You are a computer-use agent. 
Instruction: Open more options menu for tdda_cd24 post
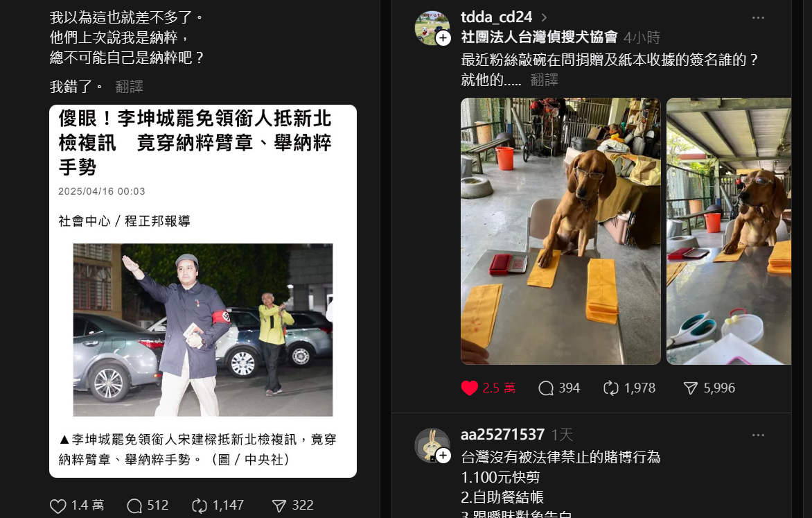click(x=758, y=17)
